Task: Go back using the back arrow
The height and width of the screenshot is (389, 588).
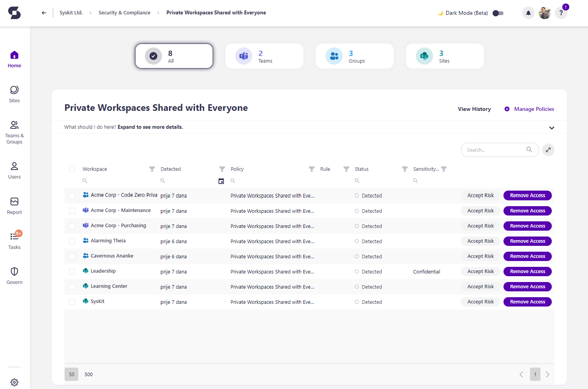Action: (x=44, y=13)
